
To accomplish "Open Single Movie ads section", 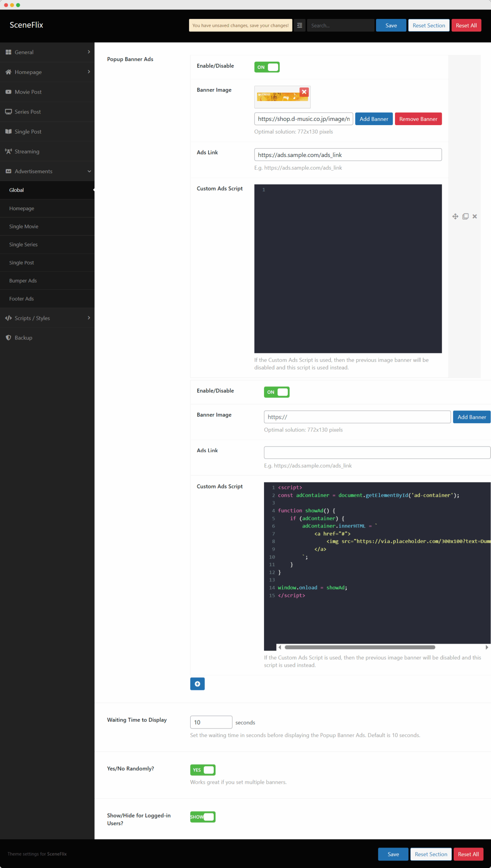I will pyautogui.click(x=47, y=226).
